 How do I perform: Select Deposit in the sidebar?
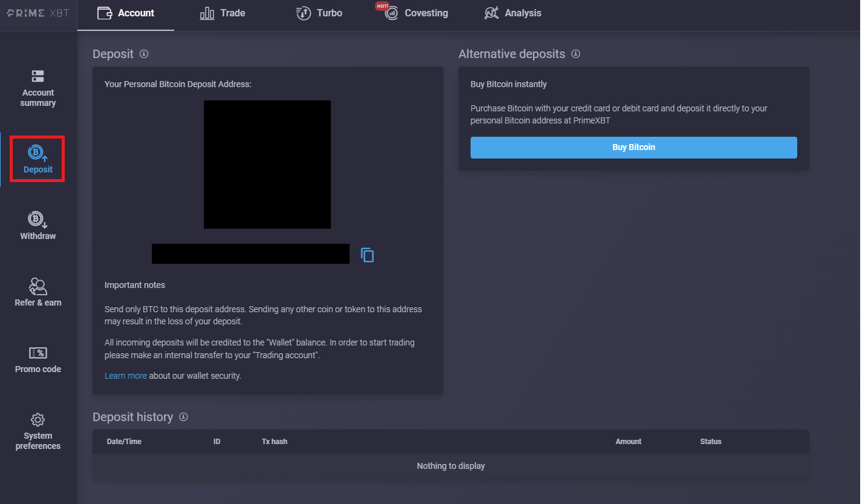(x=38, y=159)
